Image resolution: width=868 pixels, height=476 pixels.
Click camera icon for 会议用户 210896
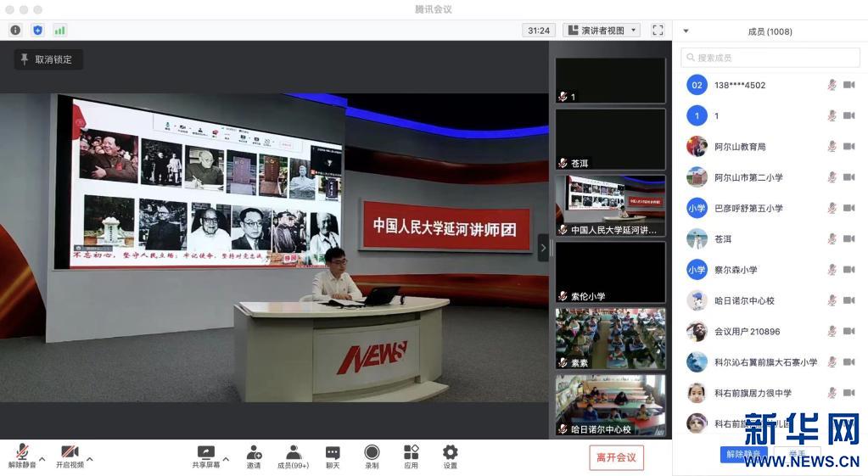pos(849,331)
